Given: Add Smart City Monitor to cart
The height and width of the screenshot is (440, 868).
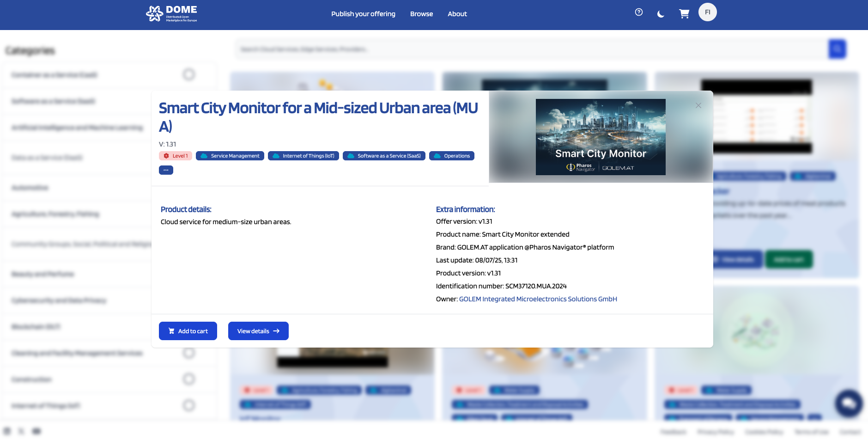Looking at the screenshot, I should 188,331.
